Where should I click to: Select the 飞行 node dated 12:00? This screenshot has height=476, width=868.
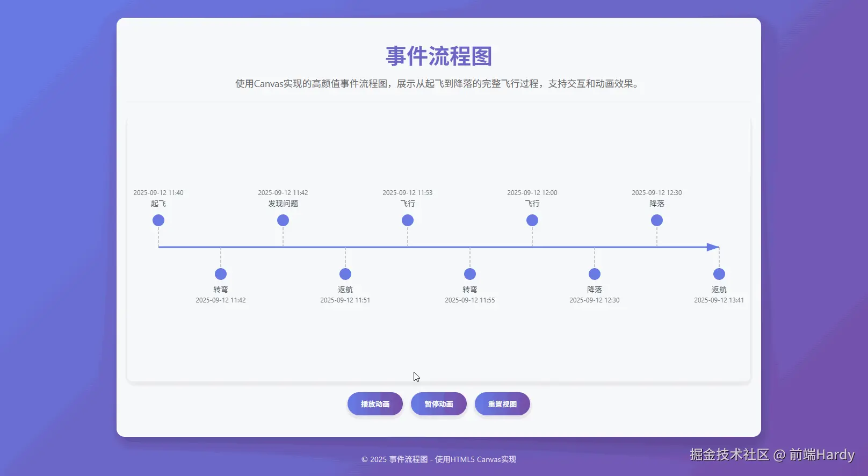[x=532, y=220]
